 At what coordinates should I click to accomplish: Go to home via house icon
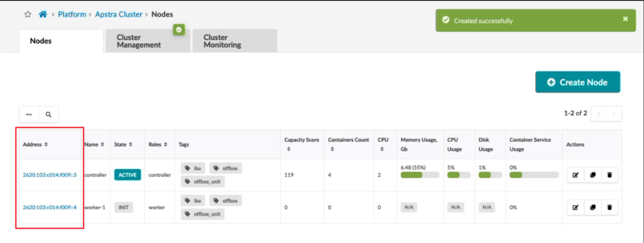[x=43, y=14]
